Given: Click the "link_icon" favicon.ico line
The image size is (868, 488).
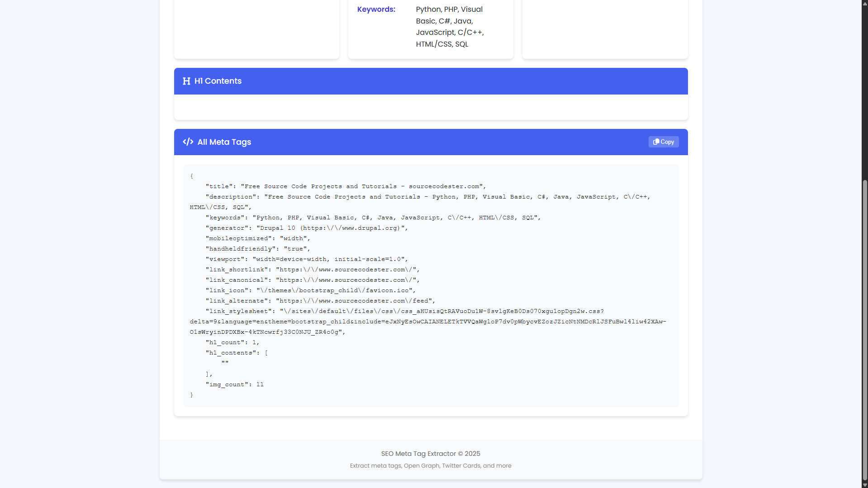Looking at the screenshot, I should point(311,290).
